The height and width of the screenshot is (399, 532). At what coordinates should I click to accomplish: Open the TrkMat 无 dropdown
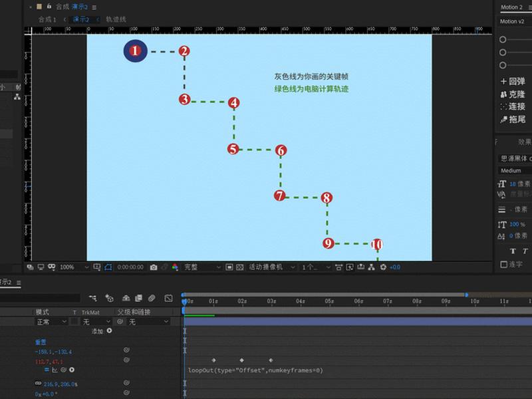(96, 321)
